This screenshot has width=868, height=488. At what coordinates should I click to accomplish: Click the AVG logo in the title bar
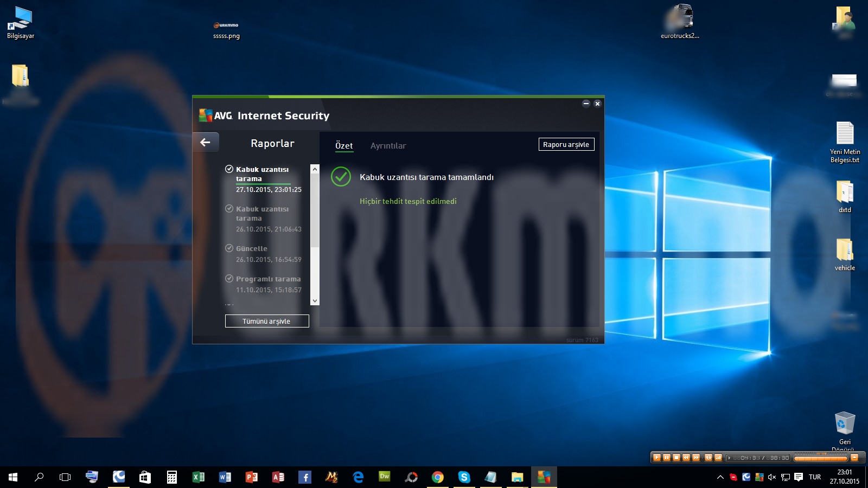click(x=215, y=115)
